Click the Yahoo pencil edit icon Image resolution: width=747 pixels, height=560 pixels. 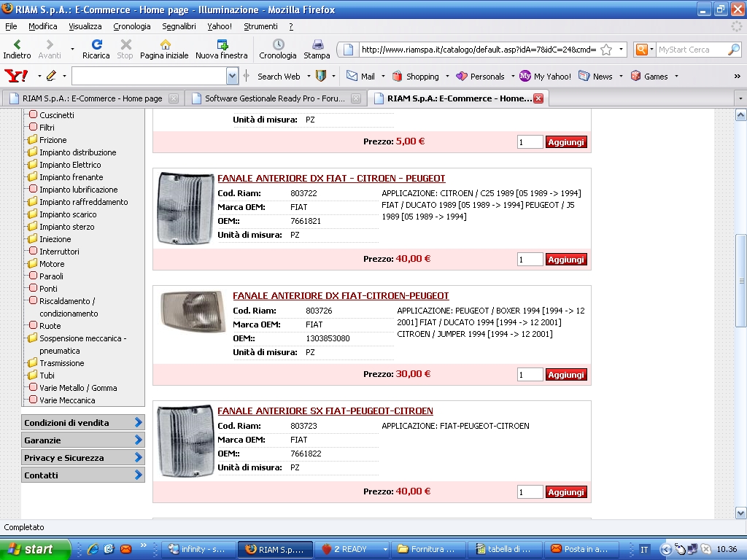51,76
